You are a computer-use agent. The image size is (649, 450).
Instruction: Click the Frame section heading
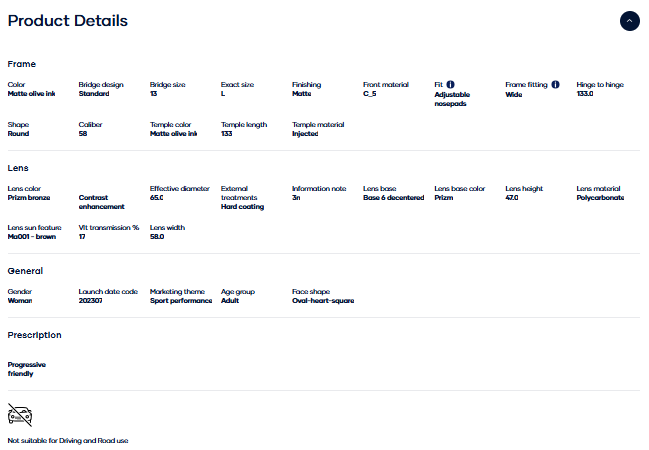coord(21,64)
